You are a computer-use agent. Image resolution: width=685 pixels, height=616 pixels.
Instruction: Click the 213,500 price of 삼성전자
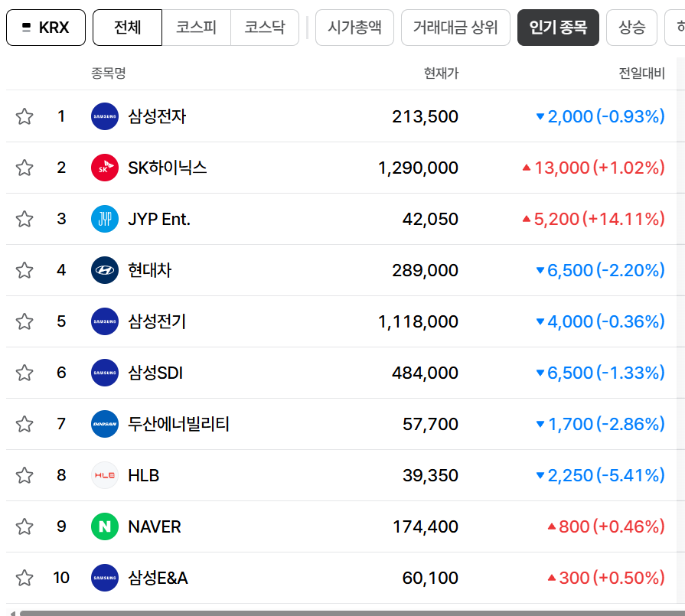425,116
